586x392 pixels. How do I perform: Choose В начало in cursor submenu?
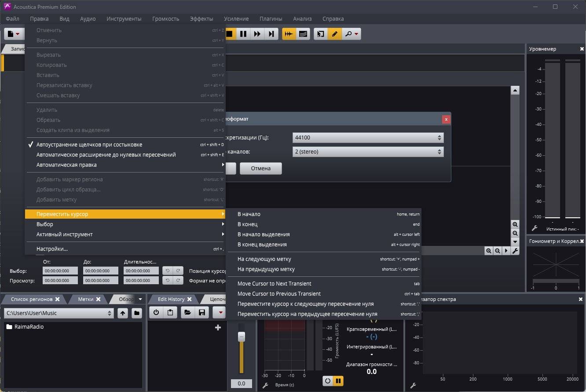(324, 214)
